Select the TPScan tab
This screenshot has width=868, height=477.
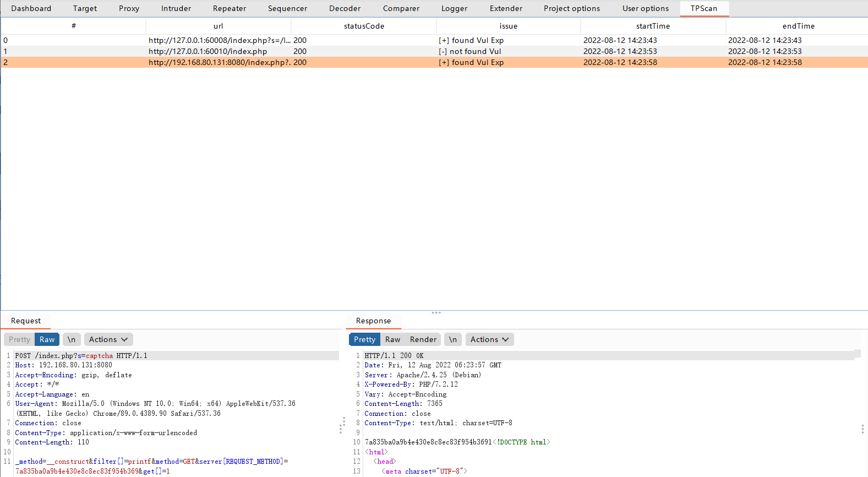704,8
